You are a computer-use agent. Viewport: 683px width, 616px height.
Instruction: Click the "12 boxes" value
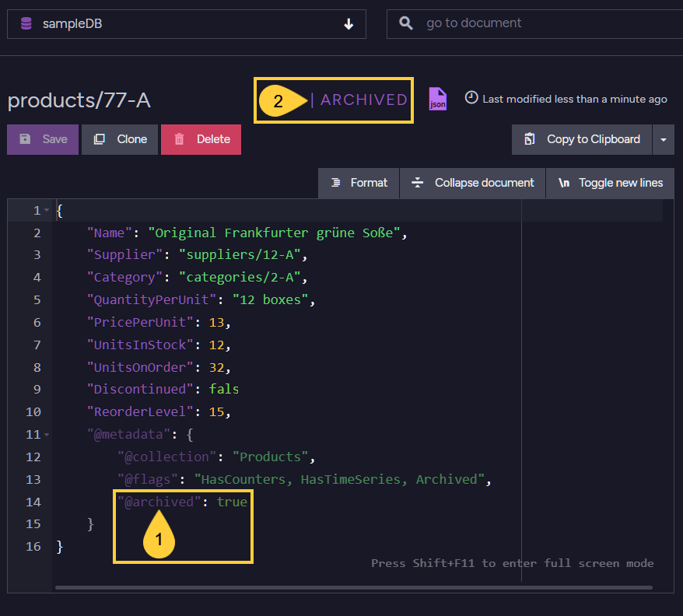point(271,299)
